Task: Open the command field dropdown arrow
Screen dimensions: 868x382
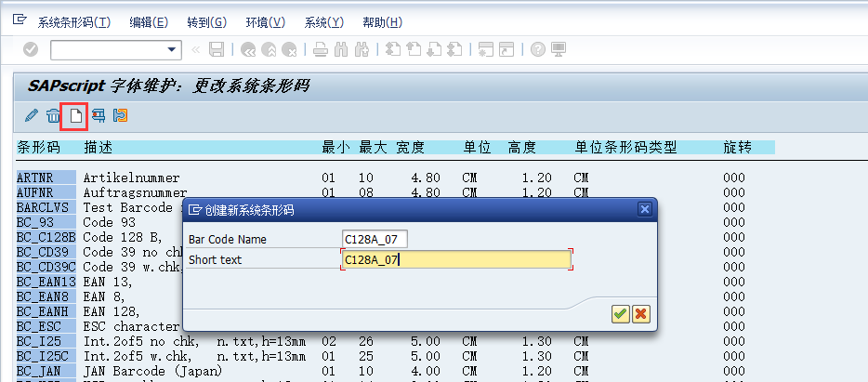Action: point(172,50)
